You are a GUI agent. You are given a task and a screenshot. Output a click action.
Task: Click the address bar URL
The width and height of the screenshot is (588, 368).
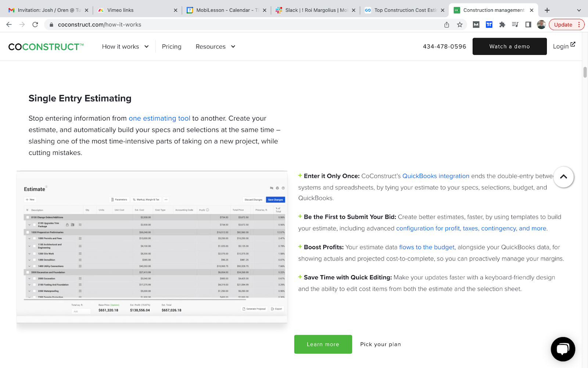pos(100,25)
